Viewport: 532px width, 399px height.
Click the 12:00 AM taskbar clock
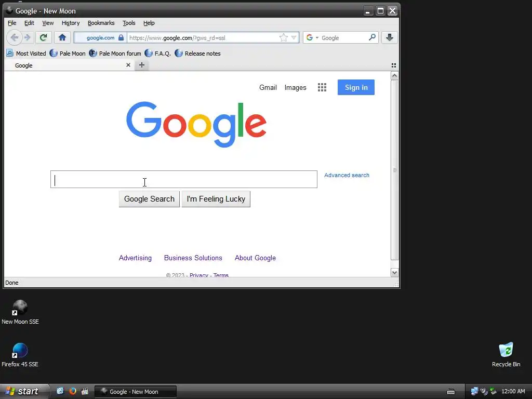(x=513, y=392)
